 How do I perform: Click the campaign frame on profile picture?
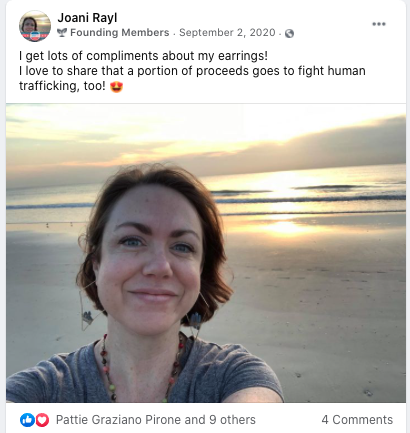(35, 36)
